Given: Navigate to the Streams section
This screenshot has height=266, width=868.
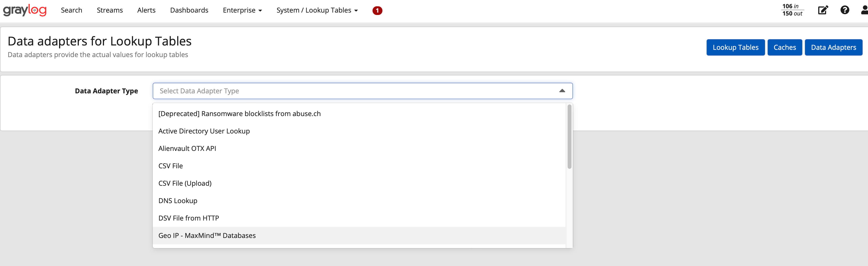Looking at the screenshot, I should click(x=109, y=10).
